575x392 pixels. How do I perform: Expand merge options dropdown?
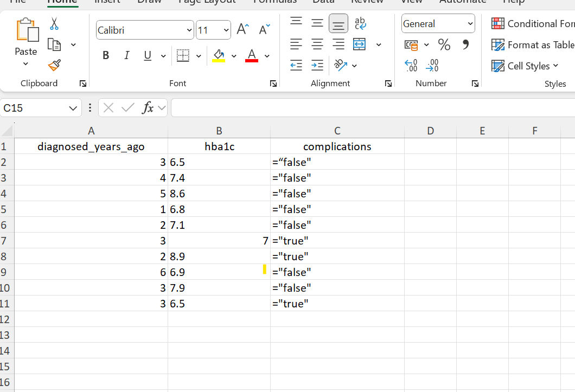(379, 45)
